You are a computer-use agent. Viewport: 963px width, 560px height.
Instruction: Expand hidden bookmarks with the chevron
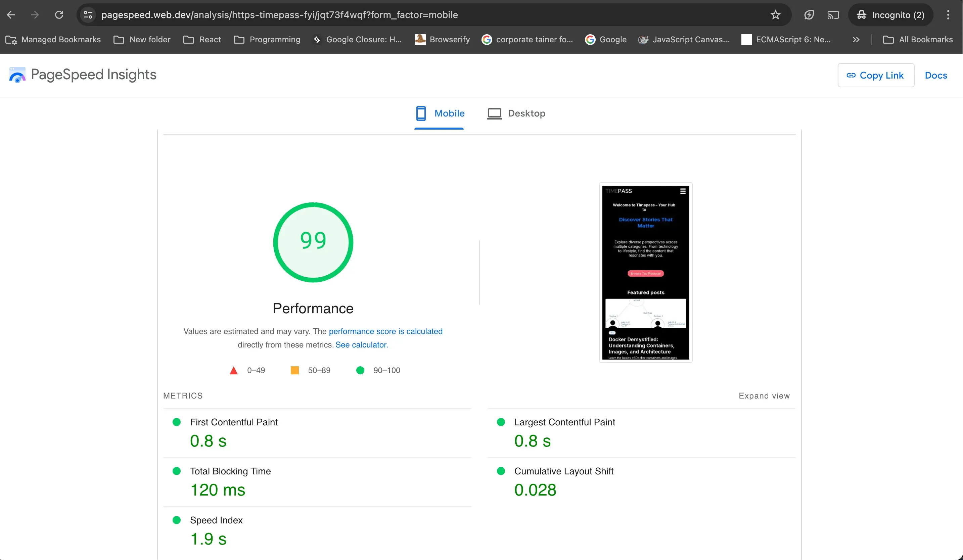tap(856, 39)
